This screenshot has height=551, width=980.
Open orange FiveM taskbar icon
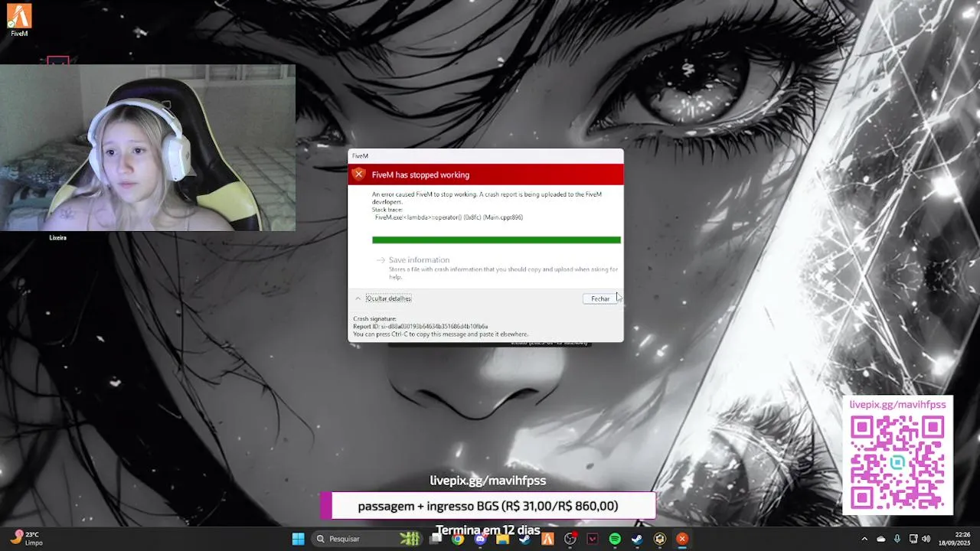547,539
